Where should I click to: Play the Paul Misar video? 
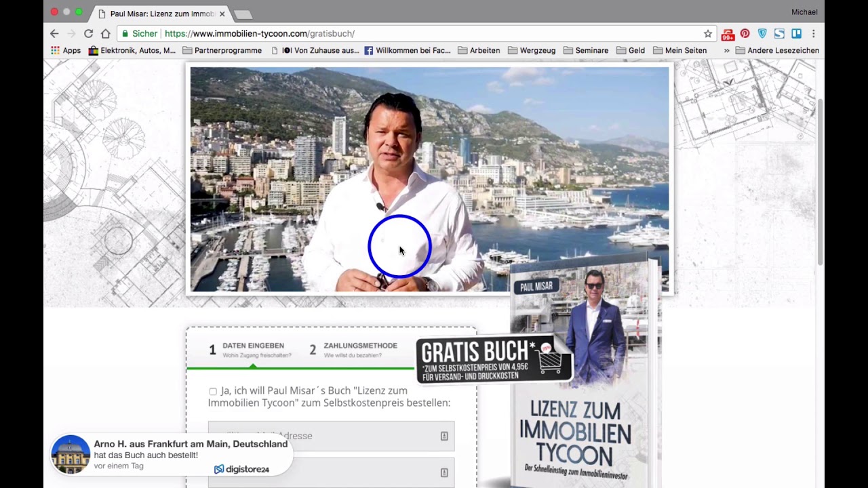tap(429, 180)
